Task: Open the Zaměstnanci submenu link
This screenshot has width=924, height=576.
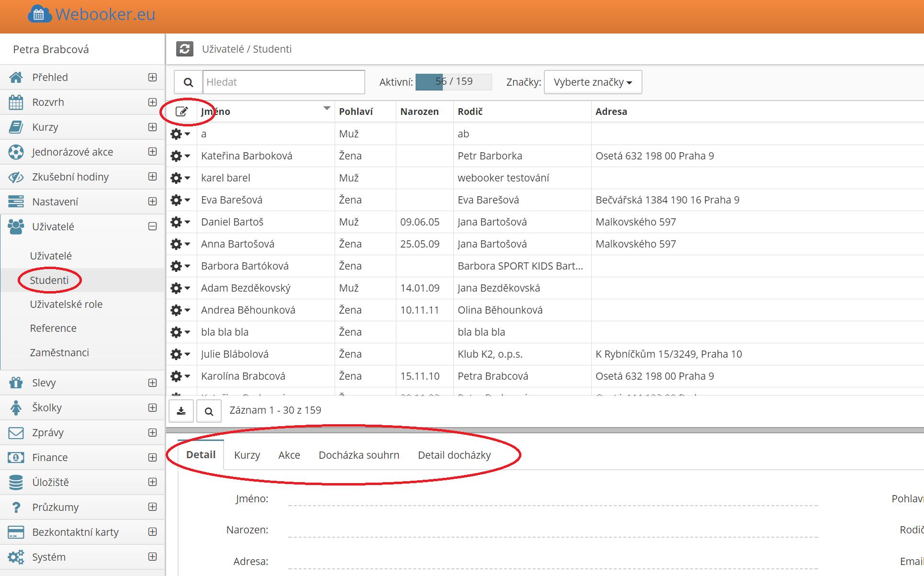Action: tap(59, 352)
